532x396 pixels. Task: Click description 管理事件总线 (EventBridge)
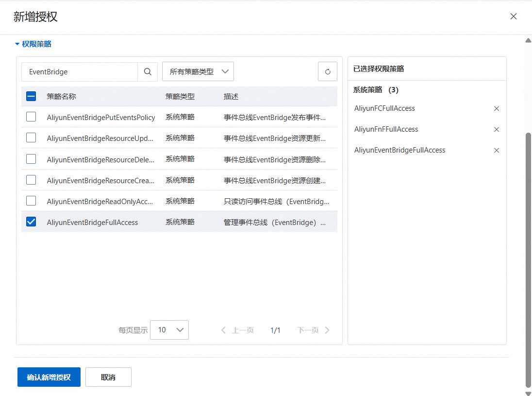274,223
